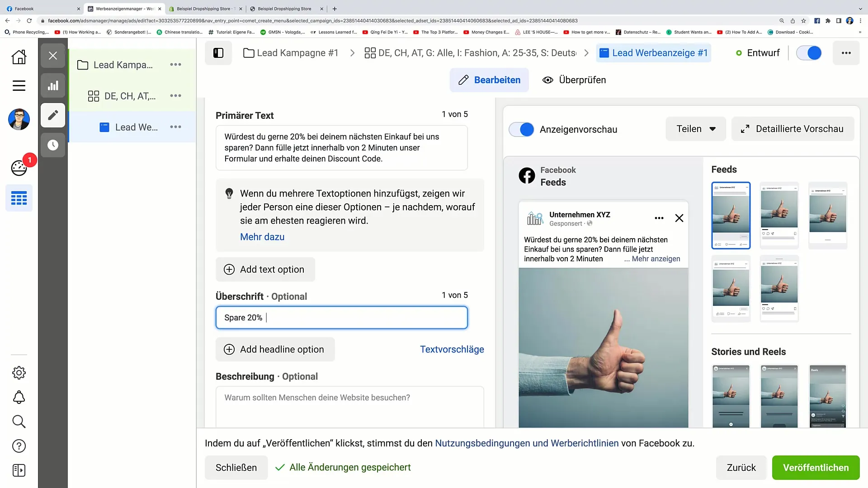The image size is (868, 488).
Task: Switch to Überprüfen review tab
Action: coord(574,79)
